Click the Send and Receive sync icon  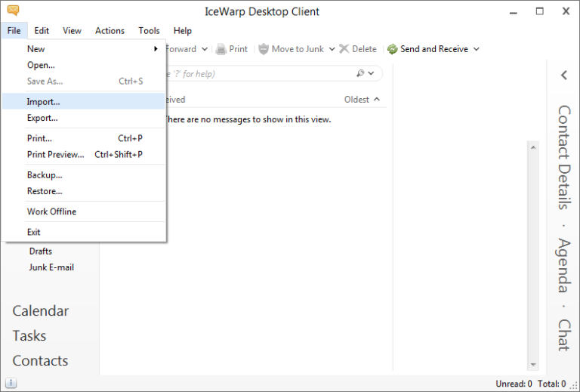click(x=392, y=49)
